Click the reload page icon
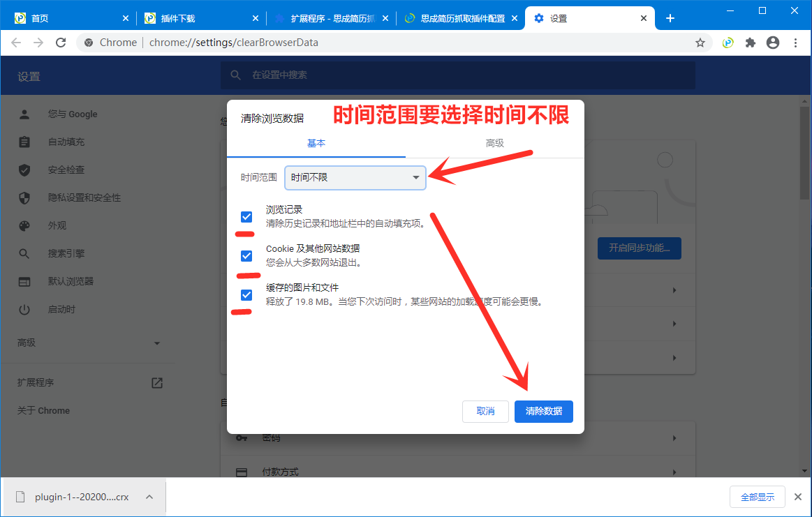The width and height of the screenshot is (812, 517). point(61,42)
